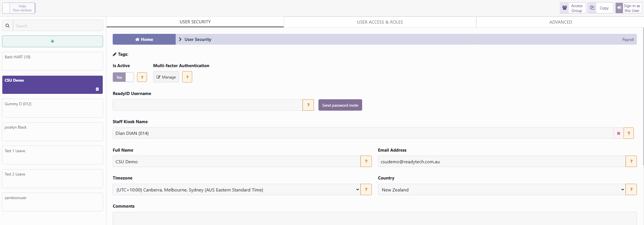644x225 pixels.
Task: Switch to User Security tab
Action: (x=195, y=22)
